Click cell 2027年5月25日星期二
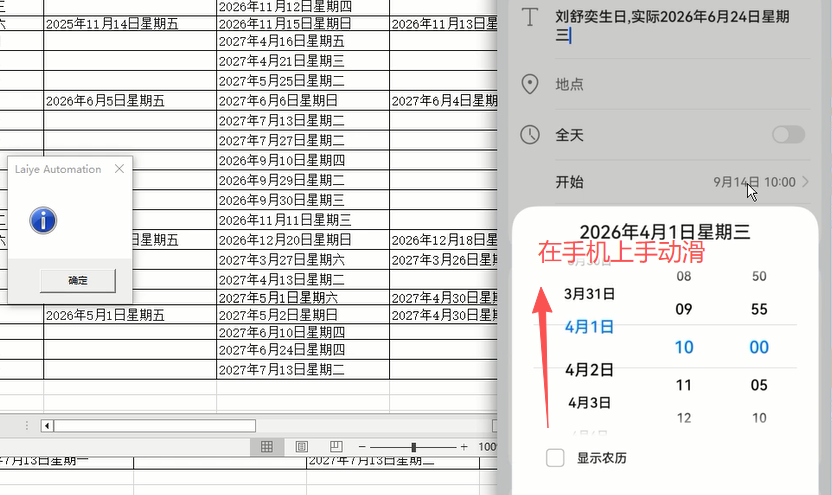Screen dimensions: 832x495 click(303, 81)
